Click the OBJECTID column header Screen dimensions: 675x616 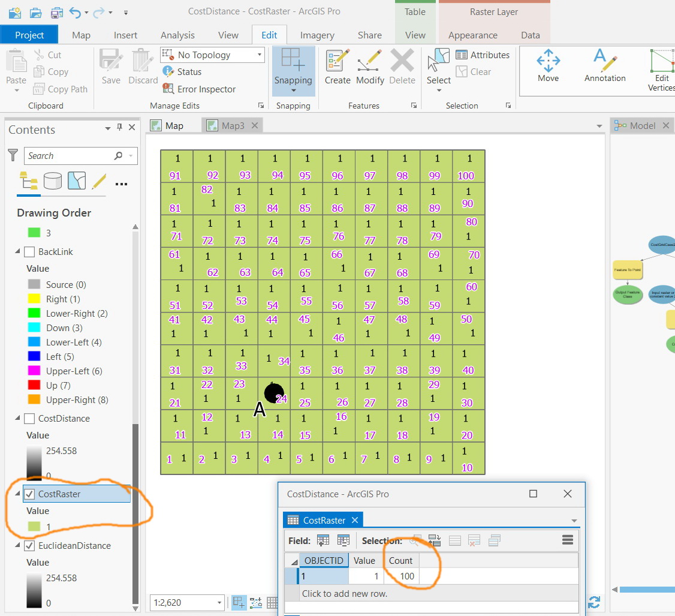[324, 560]
